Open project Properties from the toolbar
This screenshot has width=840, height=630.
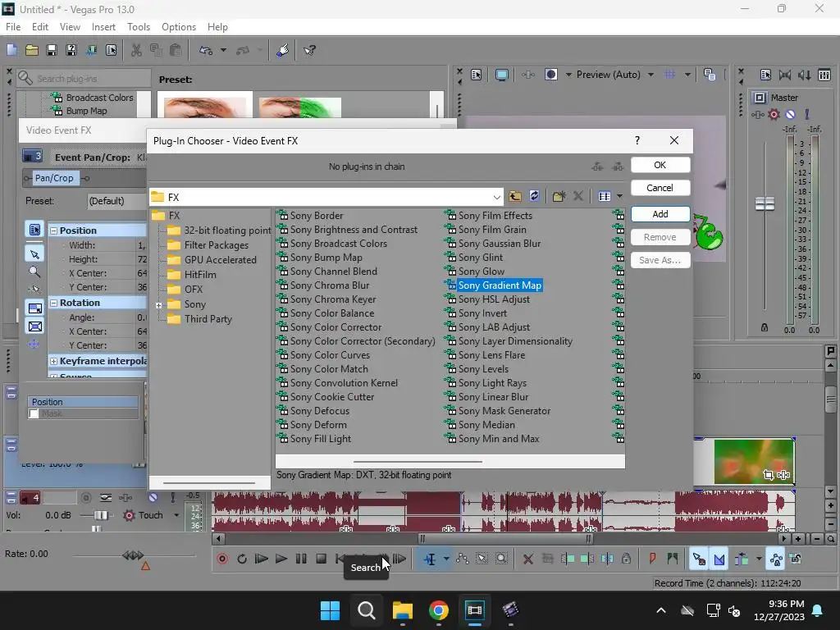point(111,50)
